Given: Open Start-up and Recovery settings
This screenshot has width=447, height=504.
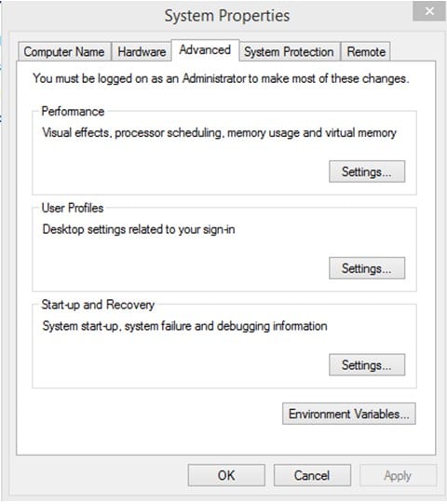Looking at the screenshot, I should pyautogui.click(x=367, y=365).
